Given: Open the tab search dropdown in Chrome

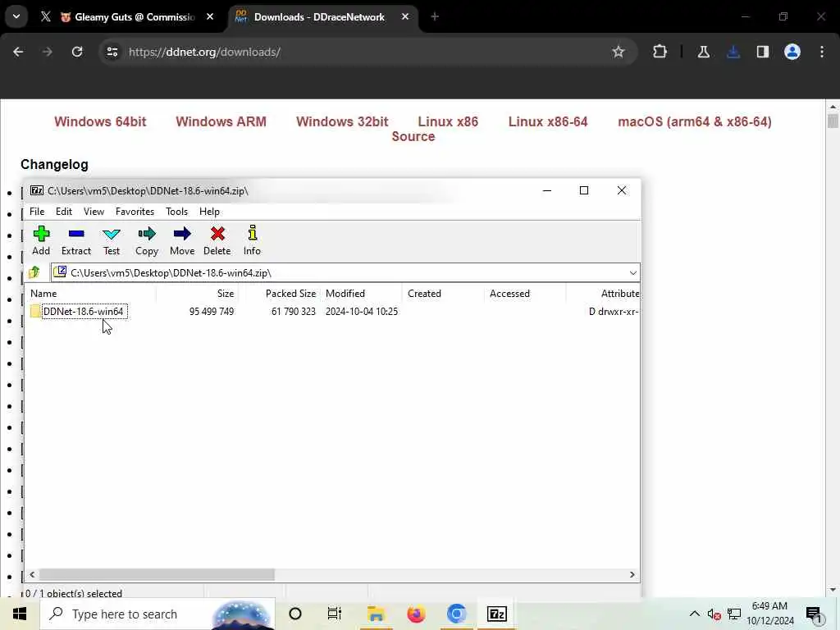Looking at the screenshot, I should [16, 16].
